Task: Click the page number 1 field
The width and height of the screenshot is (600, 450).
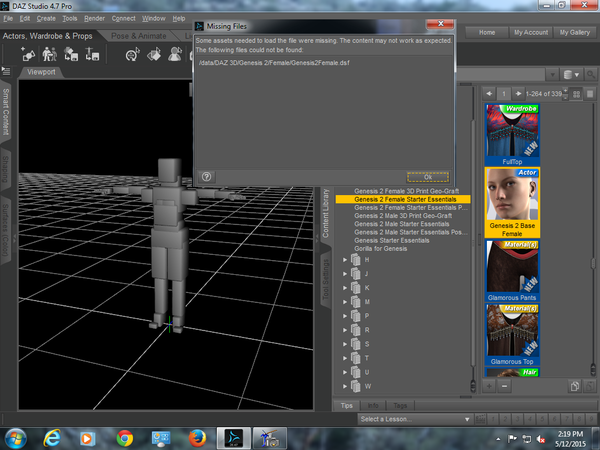Action: point(504,94)
